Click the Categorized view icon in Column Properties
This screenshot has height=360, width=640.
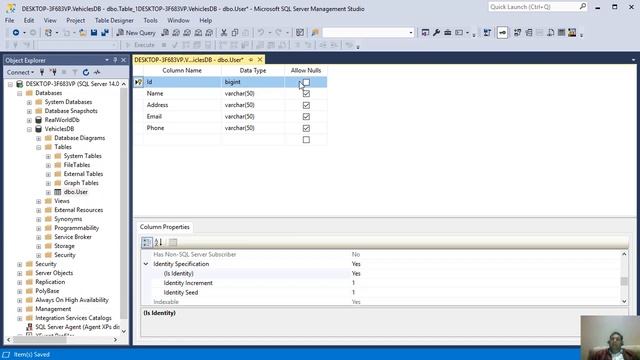click(x=147, y=242)
